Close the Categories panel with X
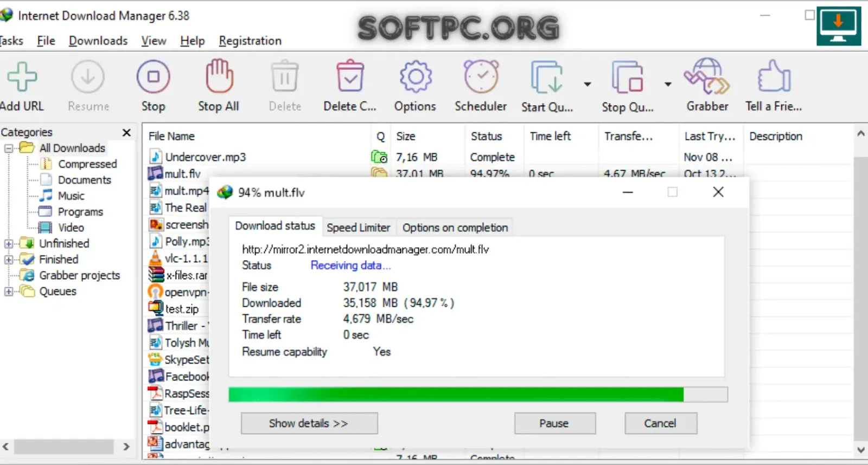The image size is (868, 465). click(126, 133)
